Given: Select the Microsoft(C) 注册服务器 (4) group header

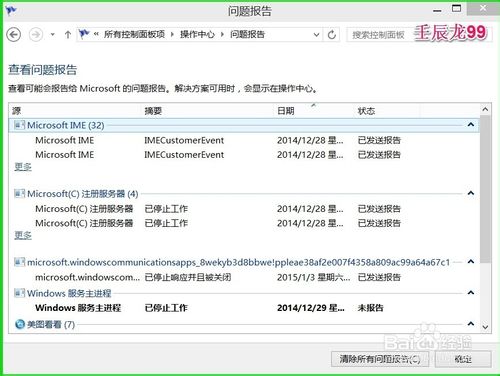Looking at the screenshot, I should click(244, 194).
